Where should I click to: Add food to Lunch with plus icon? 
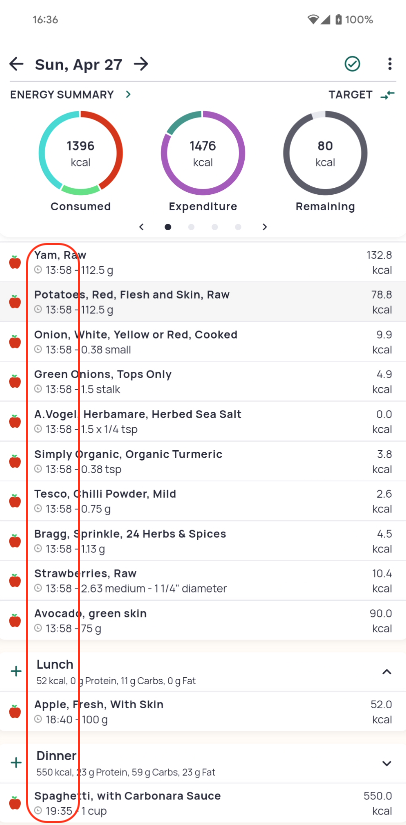[x=16, y=671]
